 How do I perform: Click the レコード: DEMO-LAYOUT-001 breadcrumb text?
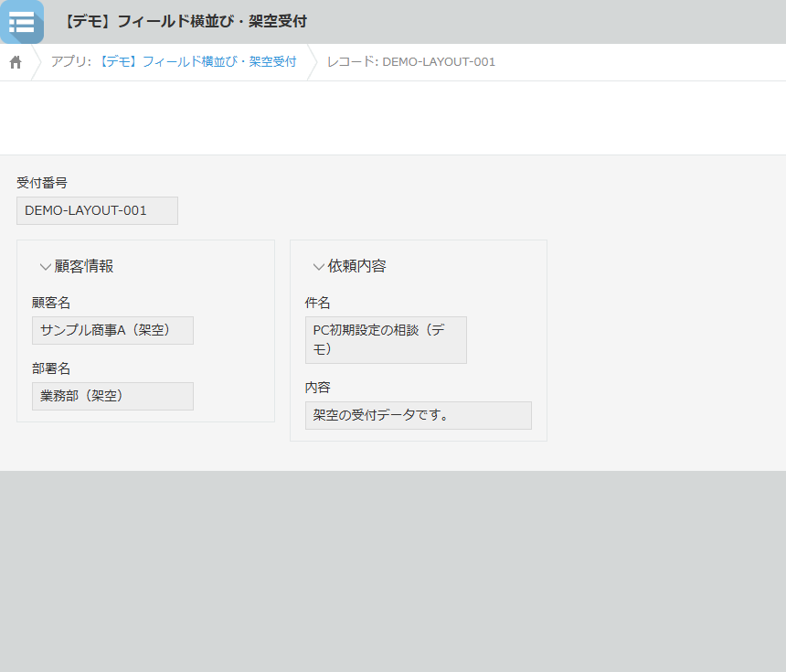click(x=411, y=61)
